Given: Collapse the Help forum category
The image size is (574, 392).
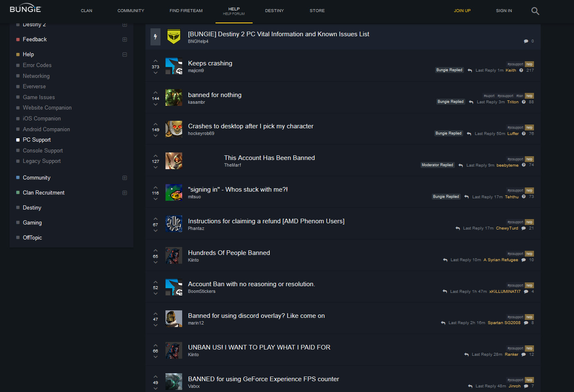Looking at the screenshot, I should (125, 55).
